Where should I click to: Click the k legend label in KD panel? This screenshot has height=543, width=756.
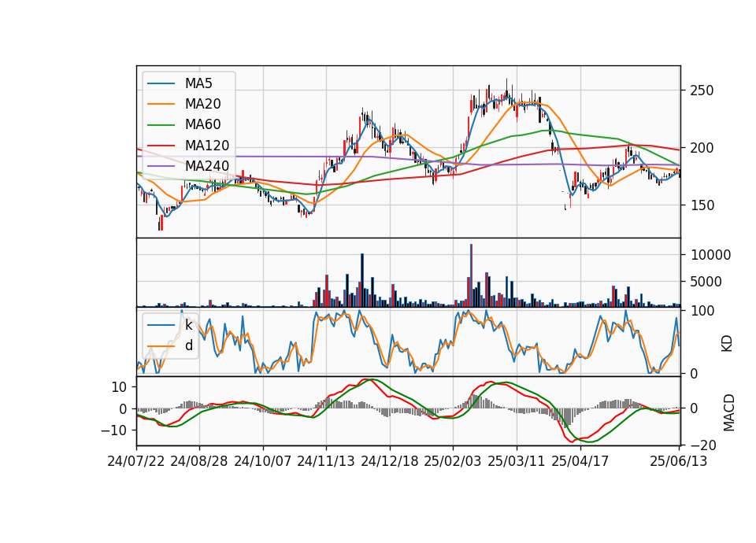[x=188, y=325]
